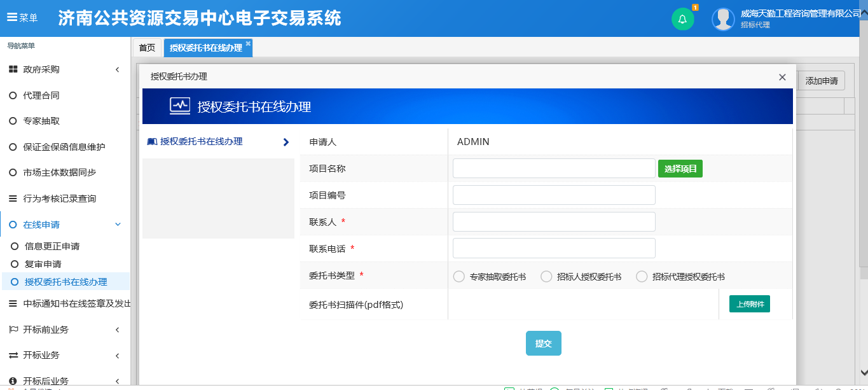Click the notification bell icon
Image resolution: width=868 pixels, height=390 pixels.
tap(682, 18)
